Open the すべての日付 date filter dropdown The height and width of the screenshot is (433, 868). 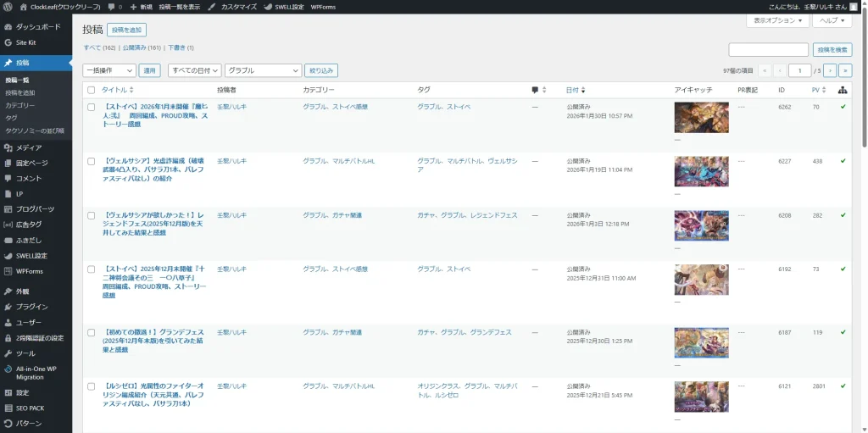pyautogui.click(x=194, y=71)
